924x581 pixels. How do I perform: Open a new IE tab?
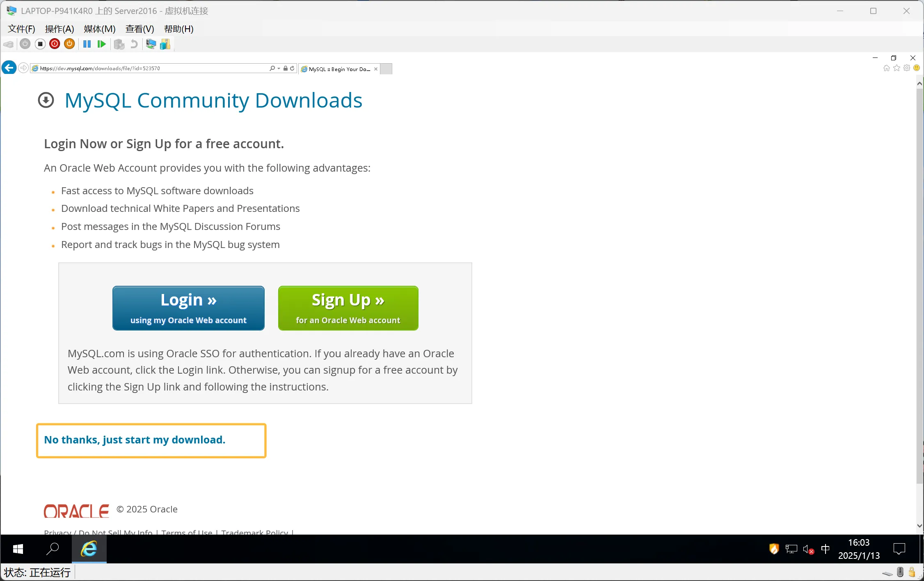pyautogui.click(x=386, y=69)
